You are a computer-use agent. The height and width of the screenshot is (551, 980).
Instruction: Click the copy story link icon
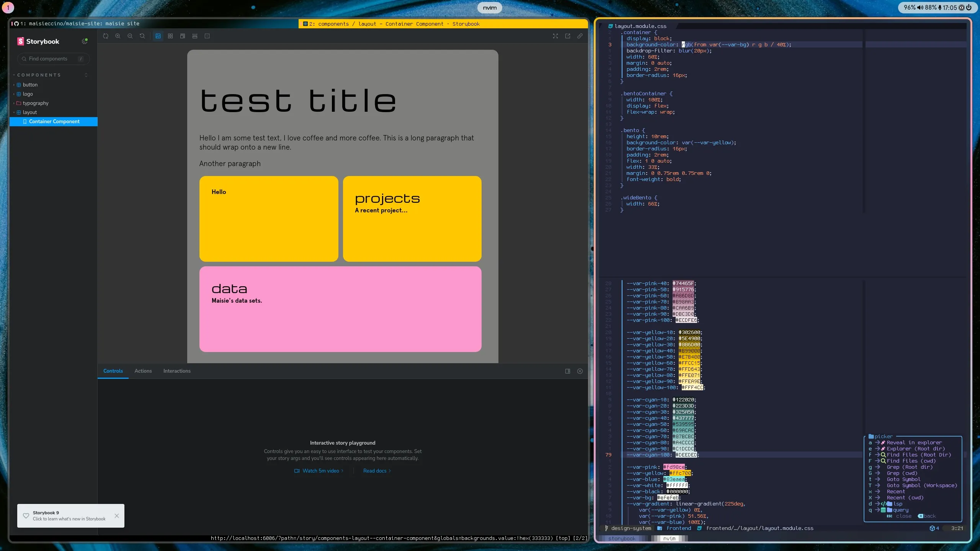click(580, 36)
